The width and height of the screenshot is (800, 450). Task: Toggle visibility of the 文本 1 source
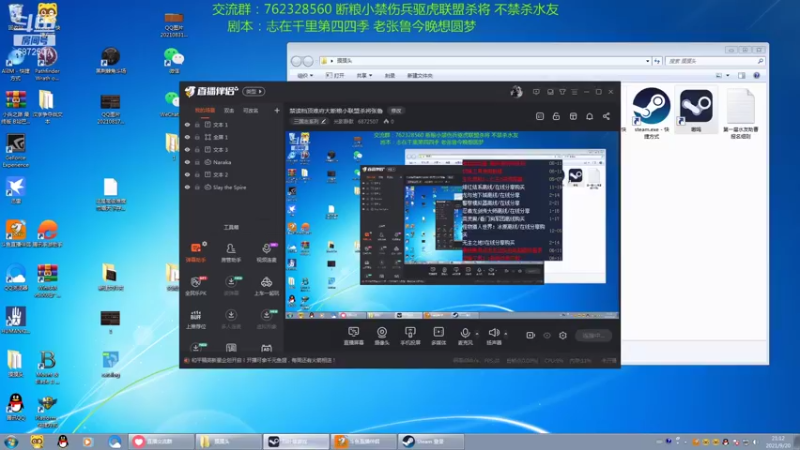[187, 124]
